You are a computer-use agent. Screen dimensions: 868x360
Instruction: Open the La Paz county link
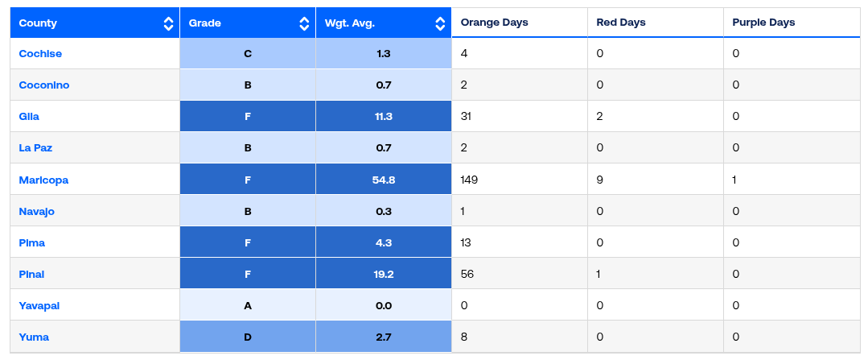35,148
